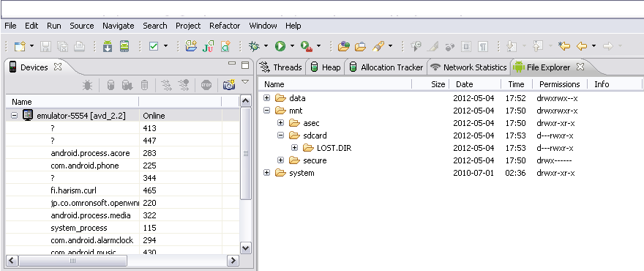Image resolution: width=644 pixels, height=271 pixels.
Task: Click the New Android JUnit Test icon
Action: (209, 46)
